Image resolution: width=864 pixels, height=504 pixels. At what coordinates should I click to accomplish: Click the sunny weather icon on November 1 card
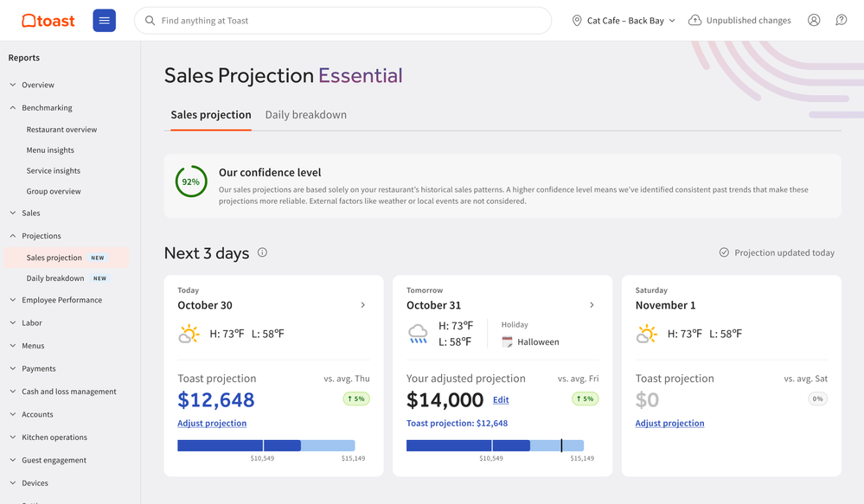click(x=646, y=334)
